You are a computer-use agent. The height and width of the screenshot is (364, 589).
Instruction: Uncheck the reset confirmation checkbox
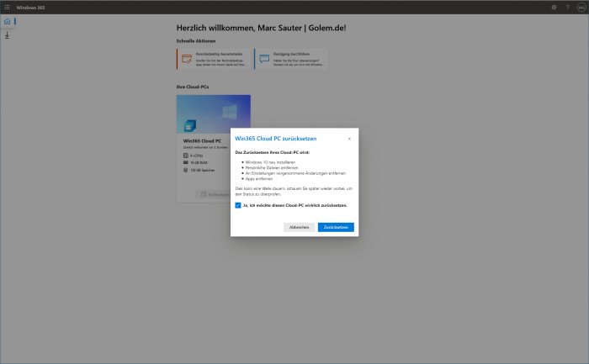pos(238,205)
